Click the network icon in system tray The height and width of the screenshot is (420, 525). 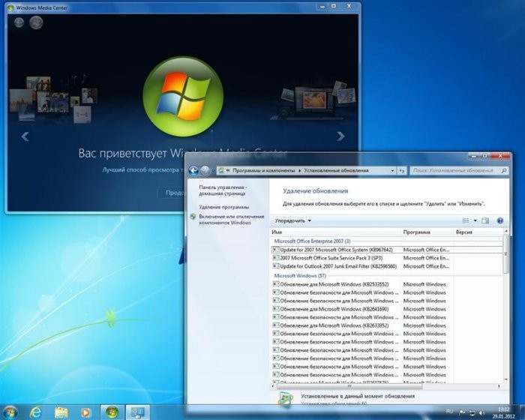pyautogui.click(x=472, y=412)
